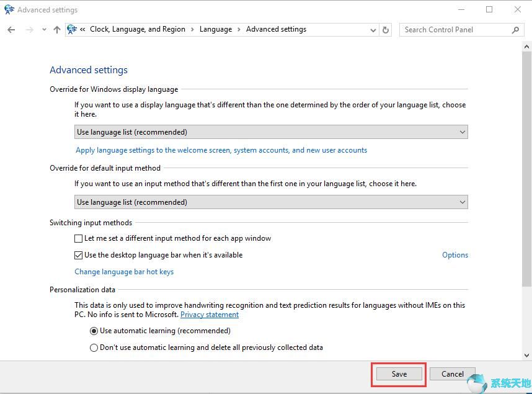This screenshot has width=532, height=394.
Task: Select Don't use automatic learning option
Action: coord(94,347)
